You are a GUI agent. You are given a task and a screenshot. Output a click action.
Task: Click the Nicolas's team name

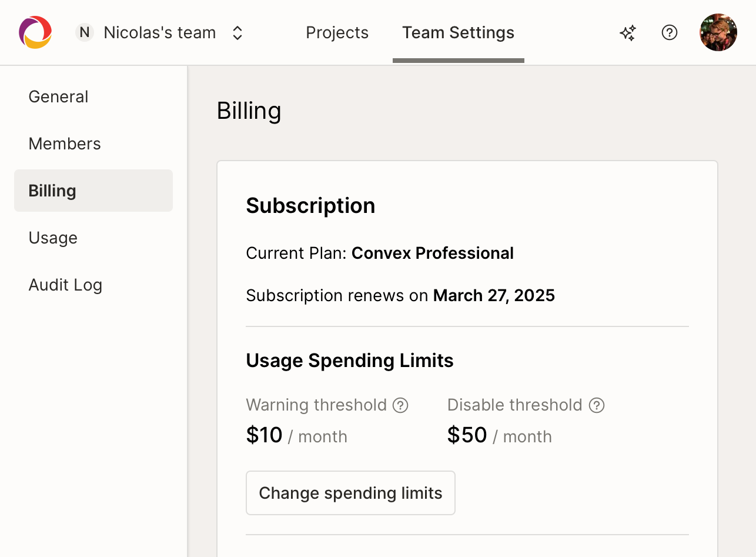(x=160, y=32)
